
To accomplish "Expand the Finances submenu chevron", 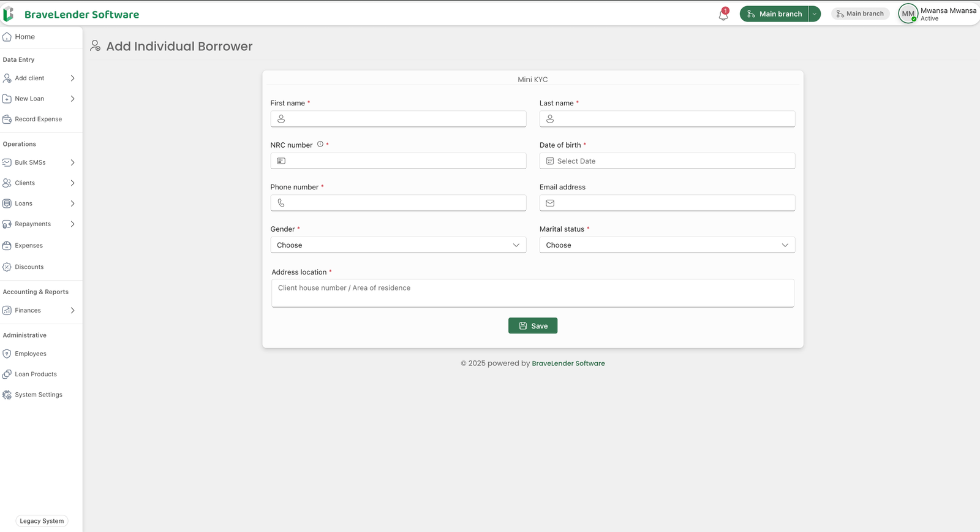I will tap(72, 311).
